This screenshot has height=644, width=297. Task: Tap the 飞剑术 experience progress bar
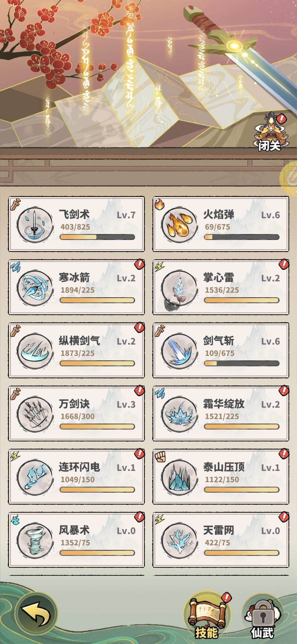(x=97, y=237)
